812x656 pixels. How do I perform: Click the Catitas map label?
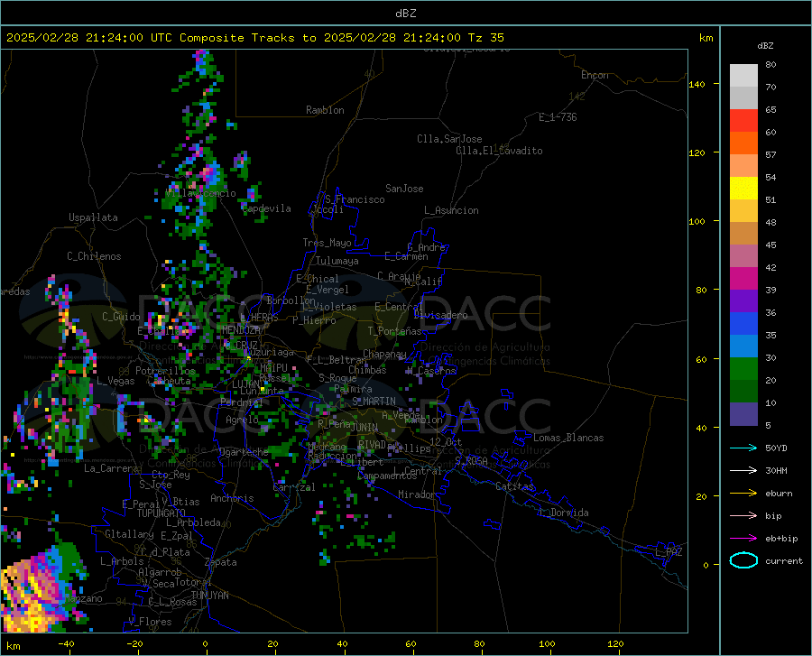514,486
